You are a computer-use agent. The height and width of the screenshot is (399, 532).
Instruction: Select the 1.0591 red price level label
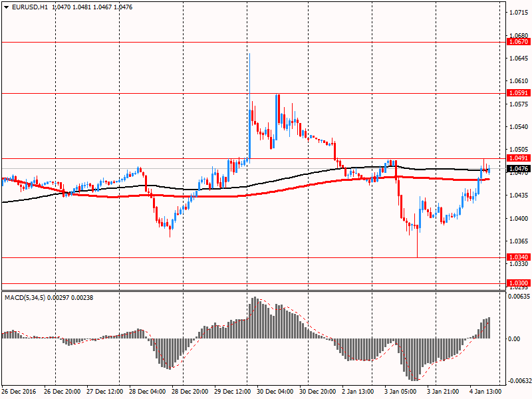(x=519, y=93)
